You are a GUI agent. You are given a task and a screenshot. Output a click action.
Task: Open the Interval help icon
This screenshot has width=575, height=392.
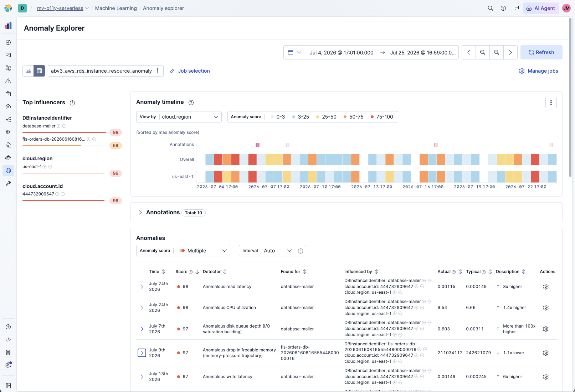pyautogui.click(x=301, y=251)
